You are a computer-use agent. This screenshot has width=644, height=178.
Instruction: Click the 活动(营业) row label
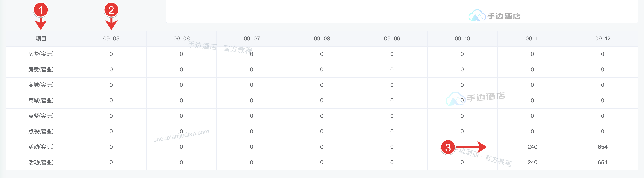click(x=41, y=162)
